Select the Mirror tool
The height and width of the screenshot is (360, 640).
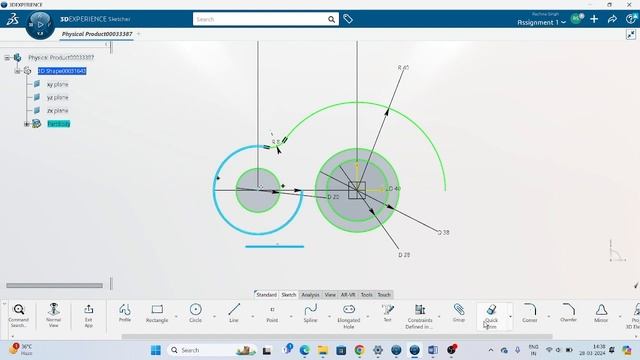[x=601, y=313]
